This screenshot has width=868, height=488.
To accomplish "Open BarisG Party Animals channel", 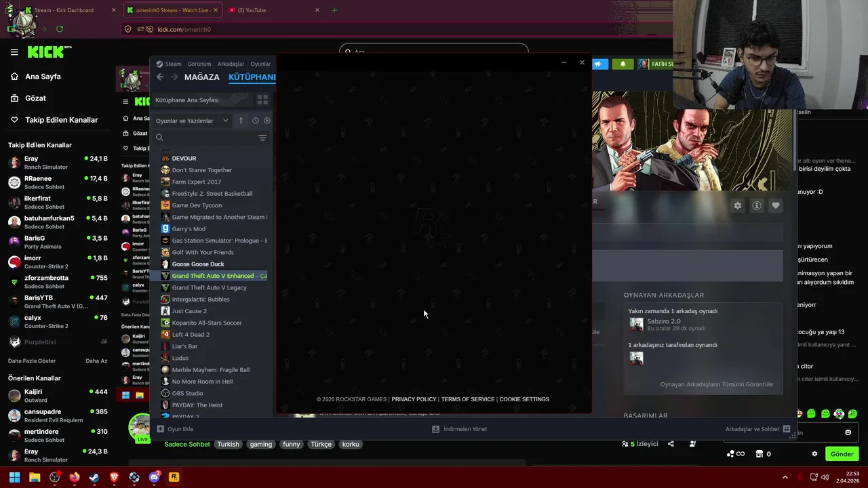I will click(x=58, y=242).
